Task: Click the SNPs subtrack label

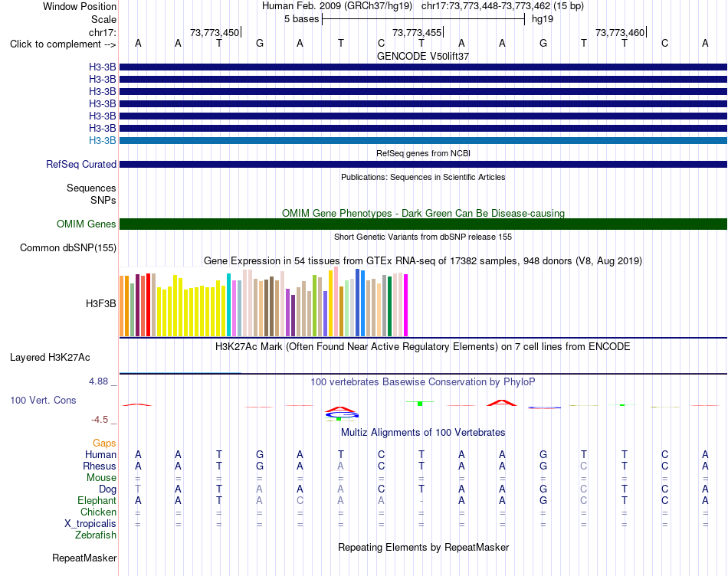Action: click(x=103, y=200)
